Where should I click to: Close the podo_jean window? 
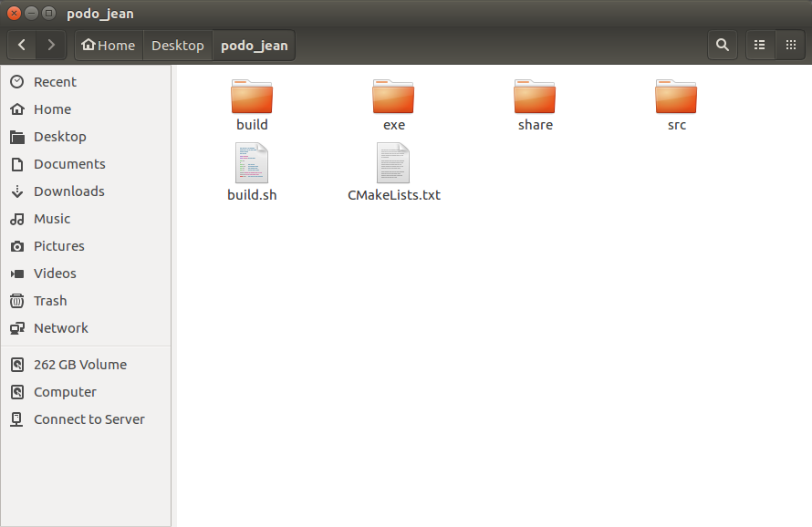click(x=14, y=14)
